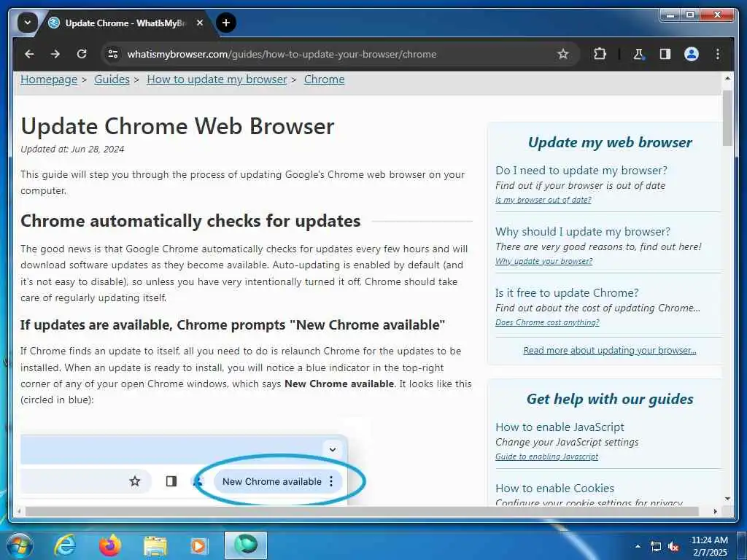Open the Extensions puzzle icon
This screenshot has height=560, width=747.
(600, 54)
